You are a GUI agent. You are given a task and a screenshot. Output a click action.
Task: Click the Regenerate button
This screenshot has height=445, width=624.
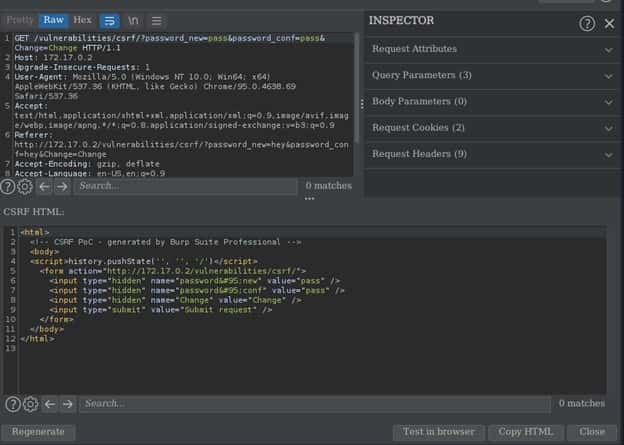pyautogui.click(x=38, y=432)
